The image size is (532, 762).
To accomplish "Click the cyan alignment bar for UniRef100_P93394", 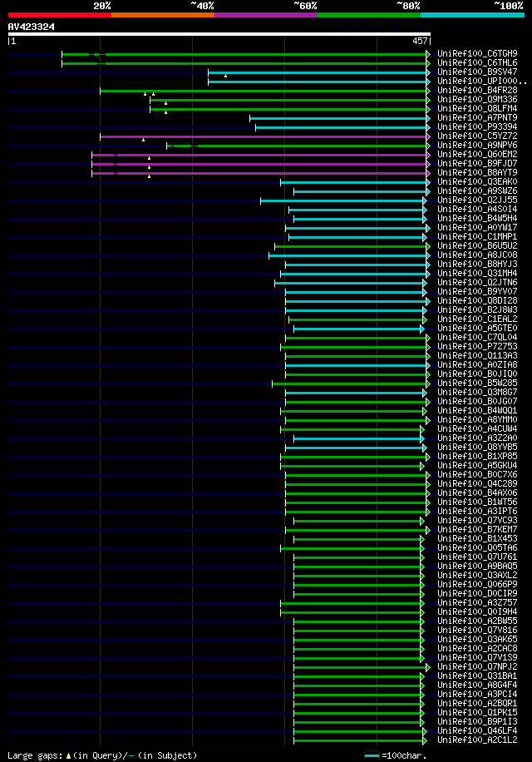I will click(x=341, y=127).
